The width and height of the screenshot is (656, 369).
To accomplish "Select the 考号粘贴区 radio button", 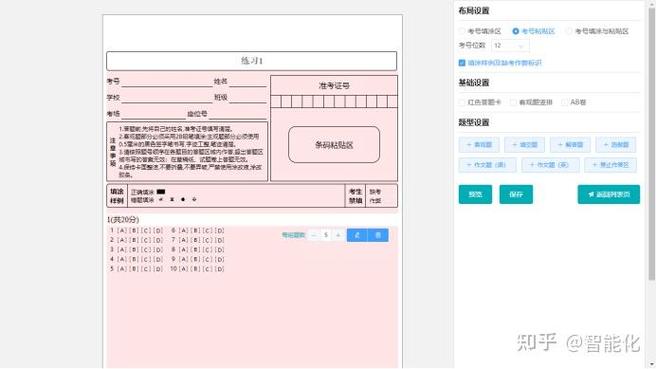I will coord(515,31).
